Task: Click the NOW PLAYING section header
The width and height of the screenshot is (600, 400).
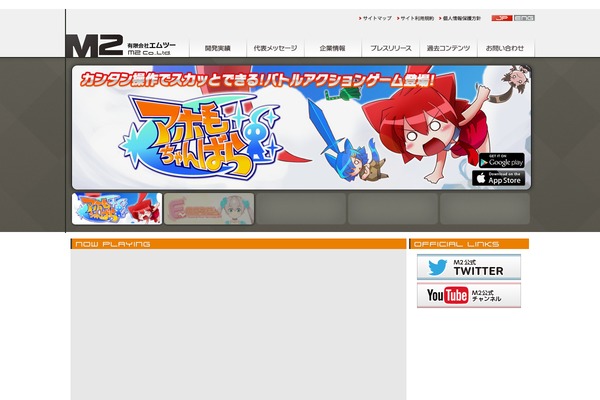Action: coord(238,244)
